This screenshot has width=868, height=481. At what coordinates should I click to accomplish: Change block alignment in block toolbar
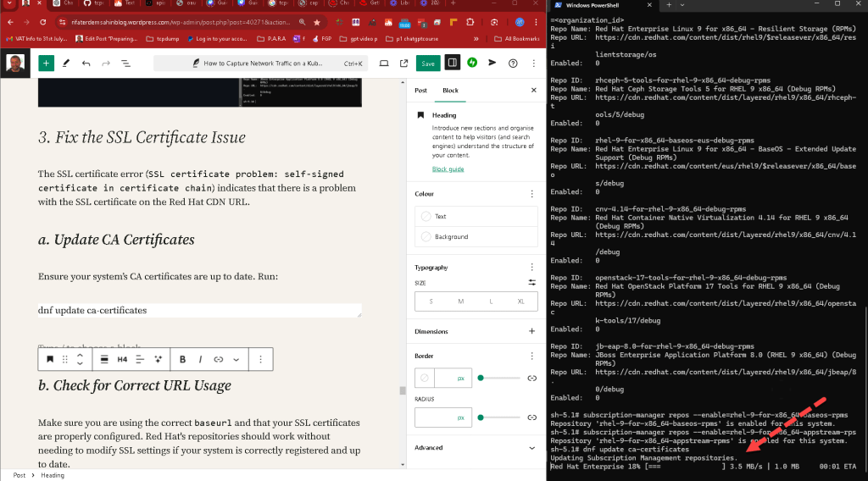click(x=104, y=359)
